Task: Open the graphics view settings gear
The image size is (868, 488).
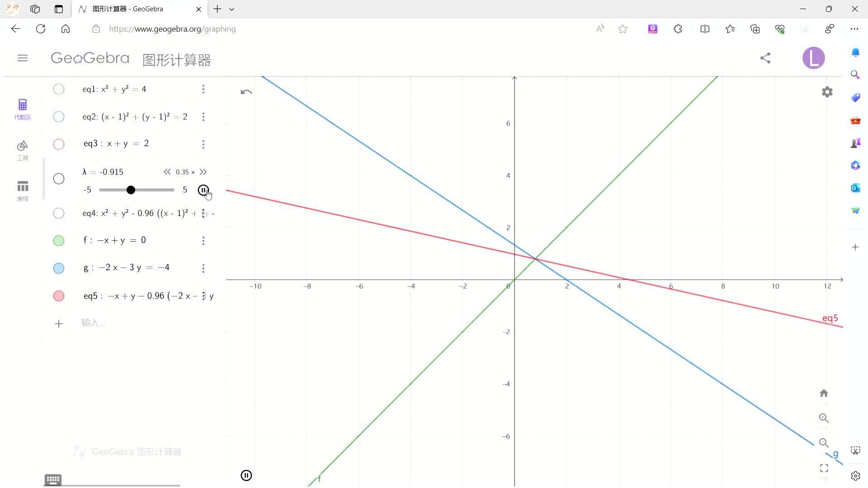Action: coord(827,92)
